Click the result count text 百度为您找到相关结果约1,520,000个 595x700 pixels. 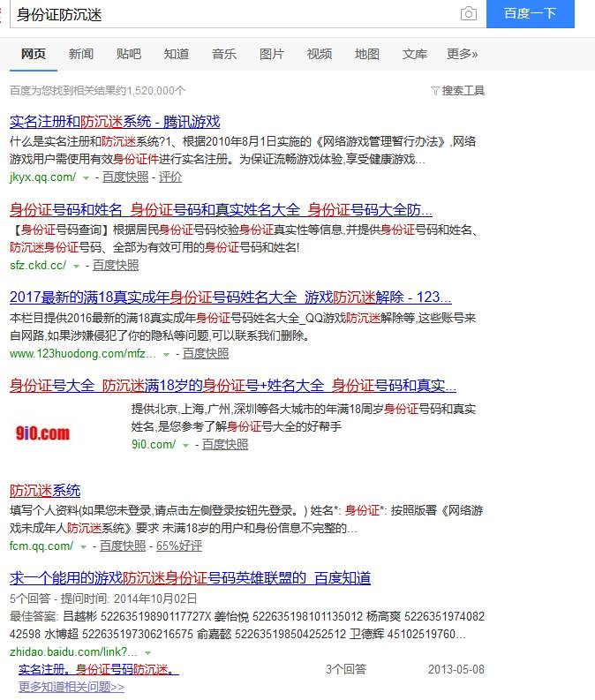point(97,91)
